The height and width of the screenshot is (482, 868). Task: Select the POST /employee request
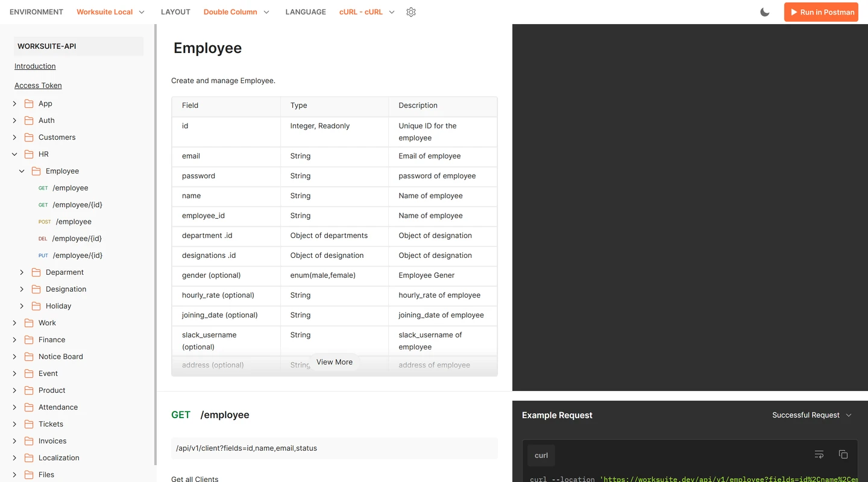coord(65,222)
